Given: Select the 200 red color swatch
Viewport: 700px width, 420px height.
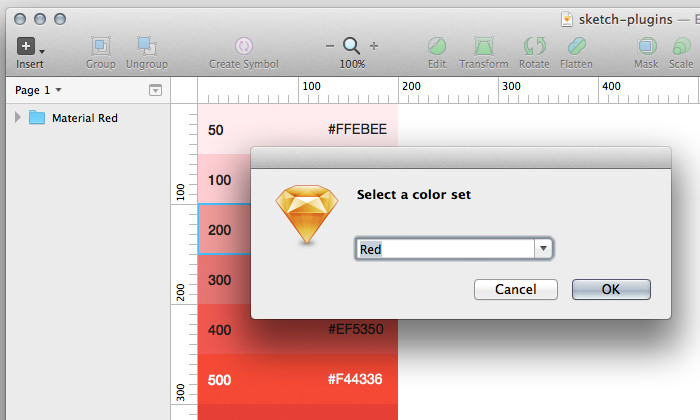Looking at the screenshot, I should [224, 229].
